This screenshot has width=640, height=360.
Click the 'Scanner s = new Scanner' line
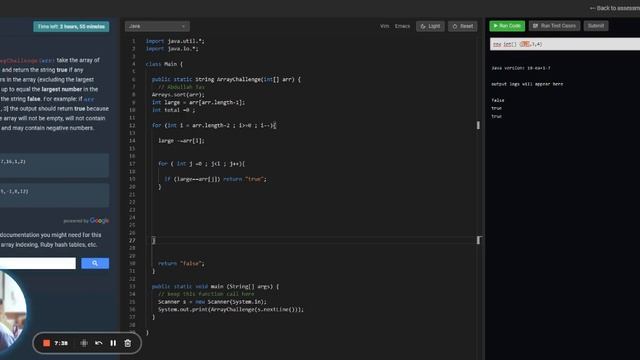[212, 302]
